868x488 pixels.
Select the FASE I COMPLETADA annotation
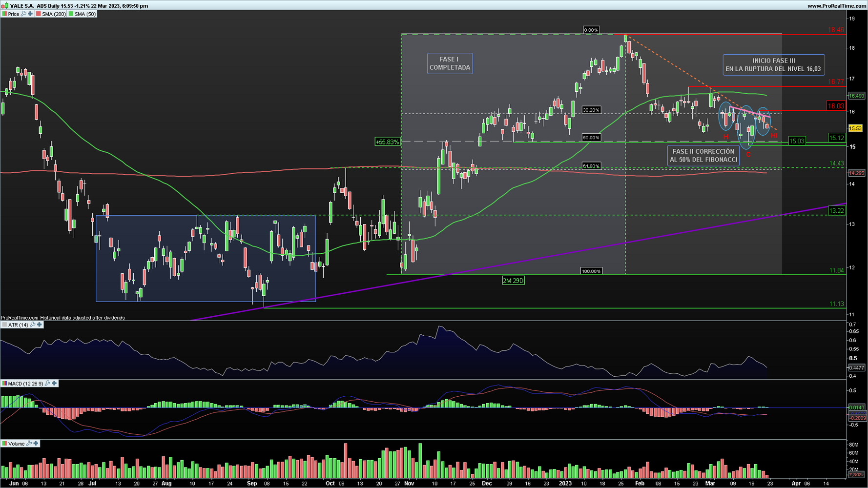pyautogui.click(x=450, y=63)
